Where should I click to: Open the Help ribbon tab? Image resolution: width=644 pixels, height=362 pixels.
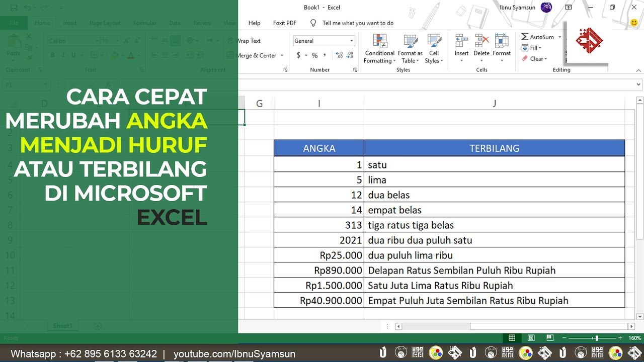(255, 23)
